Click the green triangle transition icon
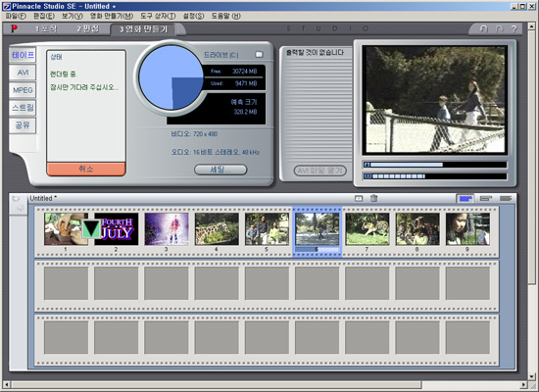The image size is (539, 392). (x=91, y=229)
